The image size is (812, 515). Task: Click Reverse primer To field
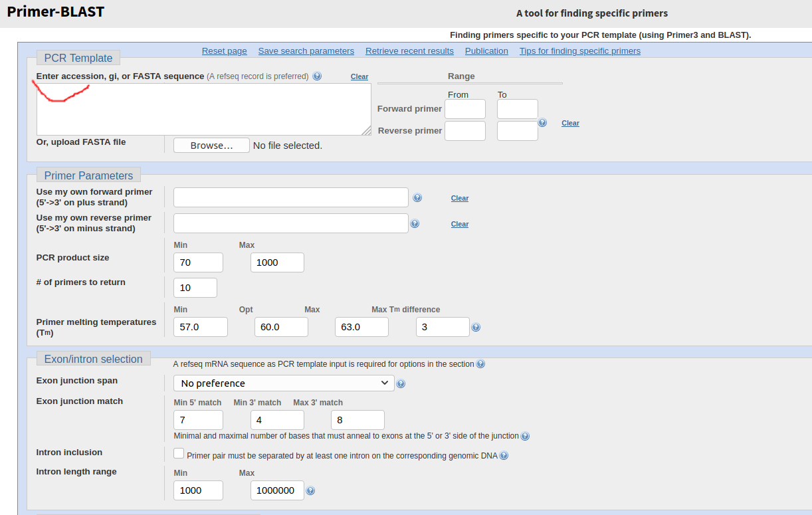(518, 131)
